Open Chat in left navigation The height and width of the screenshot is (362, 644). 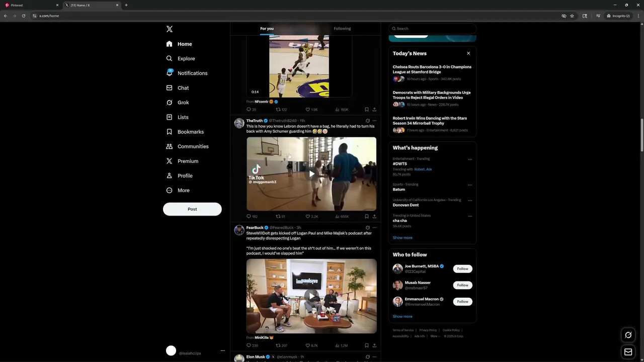(x=178, y=87)
